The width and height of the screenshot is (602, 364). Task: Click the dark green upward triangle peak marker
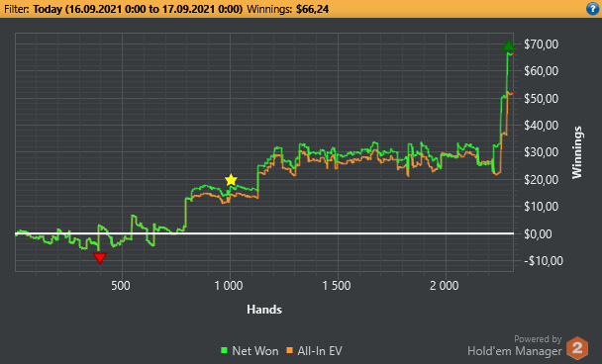click(508, 45)
